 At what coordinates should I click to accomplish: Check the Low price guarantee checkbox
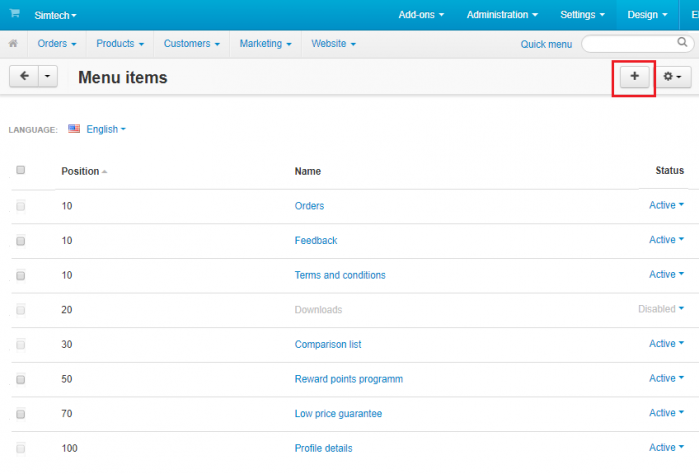[21, 414]
